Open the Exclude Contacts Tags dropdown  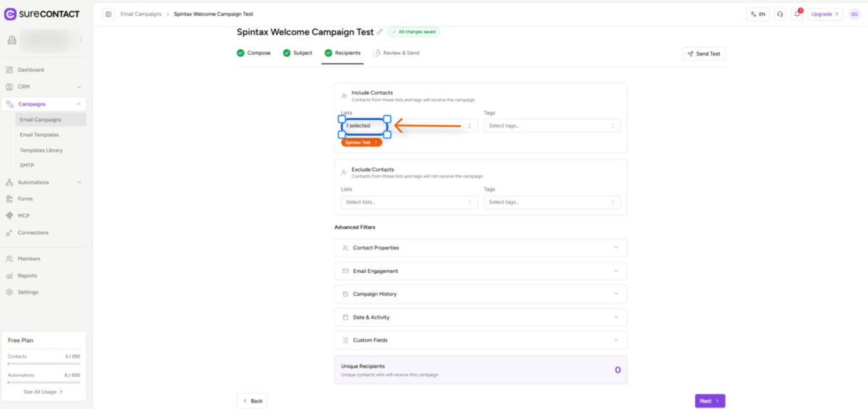[552, 202]
